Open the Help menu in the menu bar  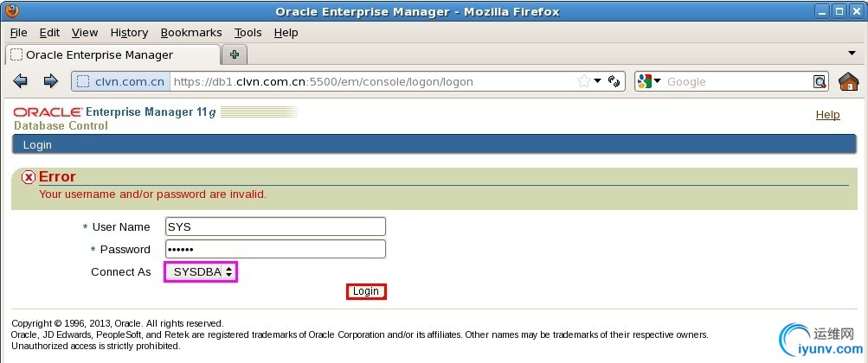point(286,33)
